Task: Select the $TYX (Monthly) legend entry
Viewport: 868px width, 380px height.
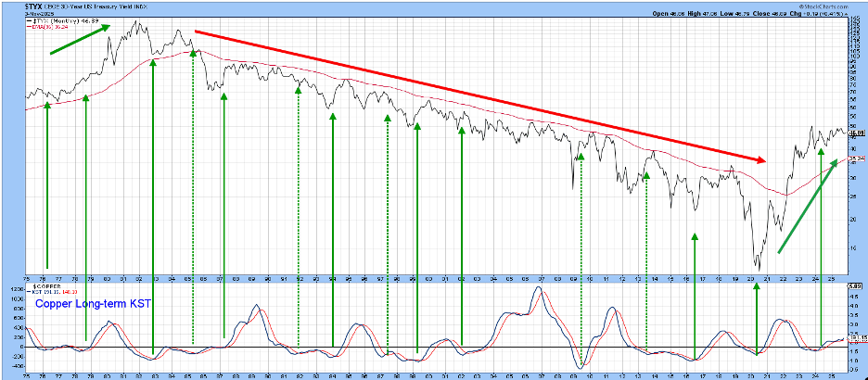Action: (57, 20)
